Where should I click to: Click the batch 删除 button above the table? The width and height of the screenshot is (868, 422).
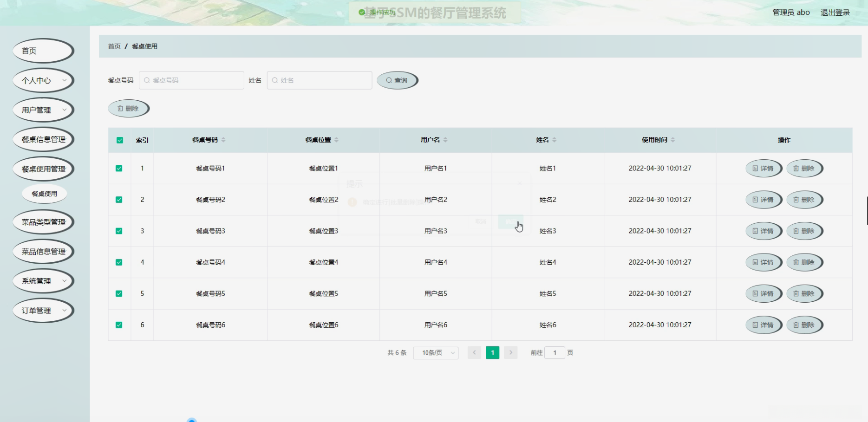129,109
